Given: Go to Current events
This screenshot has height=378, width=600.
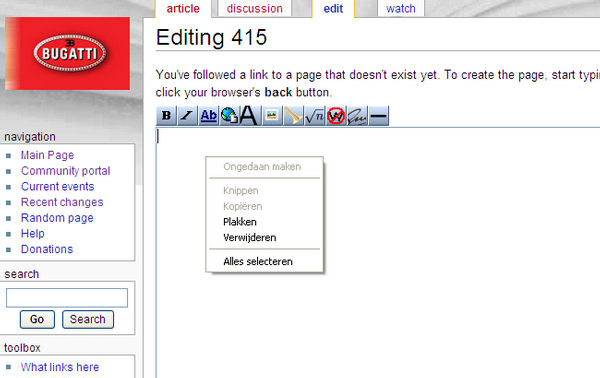Looking at the screenshot, I should (x=57, y=187).
